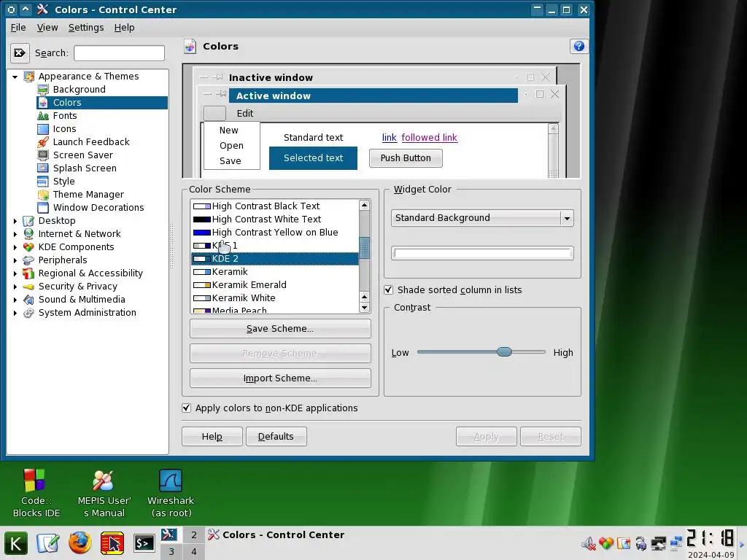Click the Save Scheme button
The width and height of the screenshot is (747, 560).
coord(280,329)
